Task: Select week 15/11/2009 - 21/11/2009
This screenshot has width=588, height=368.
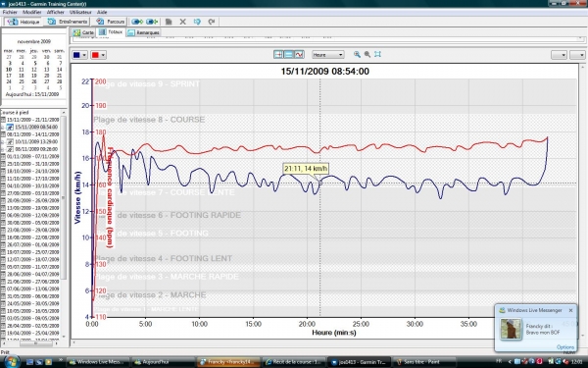Action: pyautogui.click(x=33, y=120)
